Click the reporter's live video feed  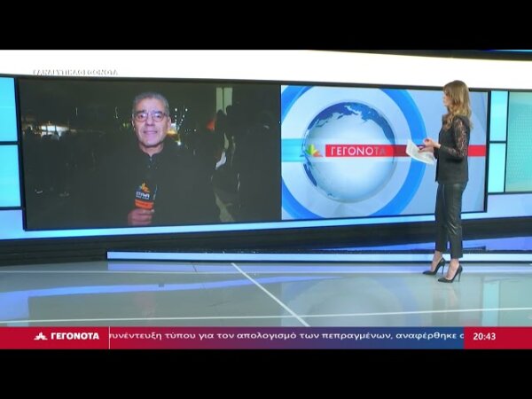(149, 153)
